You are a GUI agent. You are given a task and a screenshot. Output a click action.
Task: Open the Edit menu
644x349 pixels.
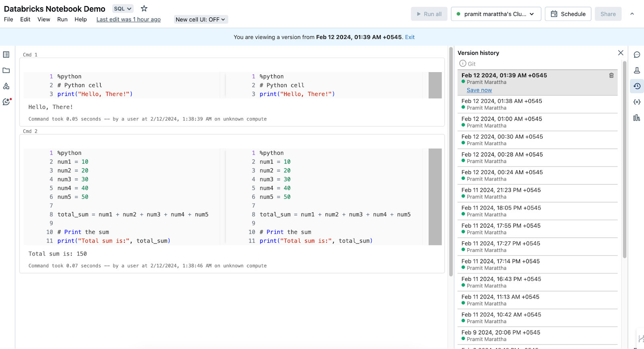tap(25, 19)
